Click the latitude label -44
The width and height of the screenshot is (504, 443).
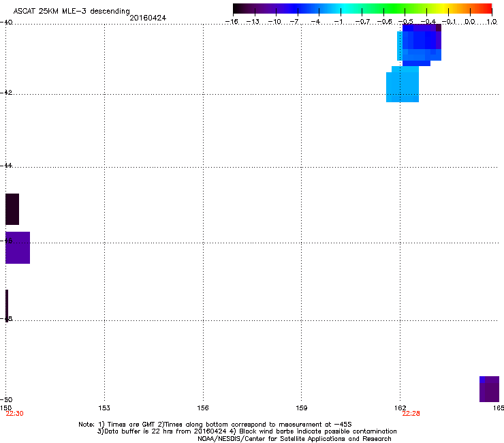pos(6,166)
